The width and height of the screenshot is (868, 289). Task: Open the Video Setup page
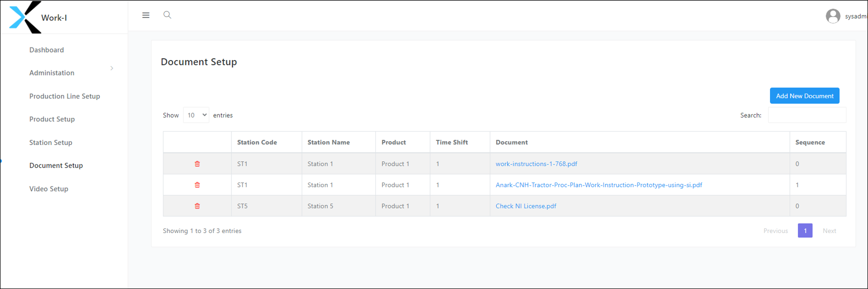(x=48, y=188)
